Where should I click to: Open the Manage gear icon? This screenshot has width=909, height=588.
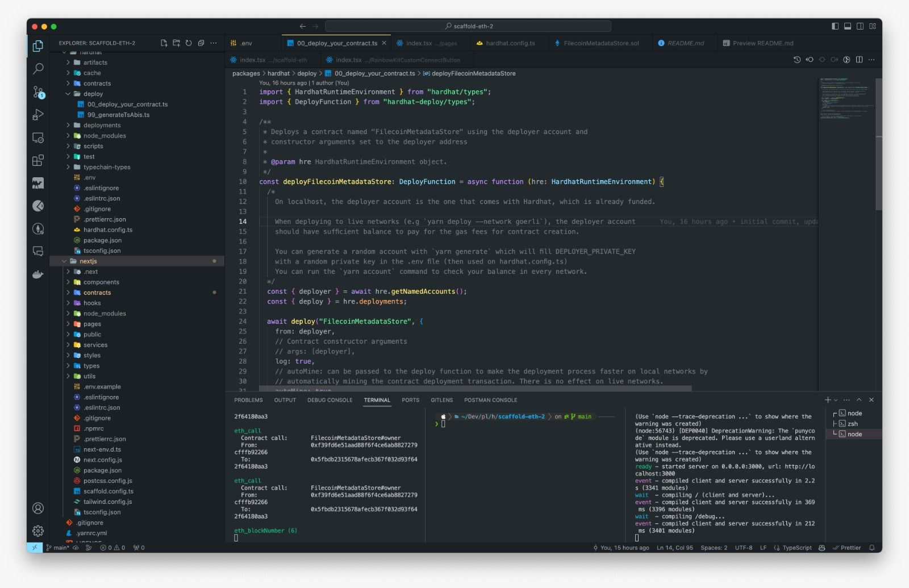tap(38, 531)
